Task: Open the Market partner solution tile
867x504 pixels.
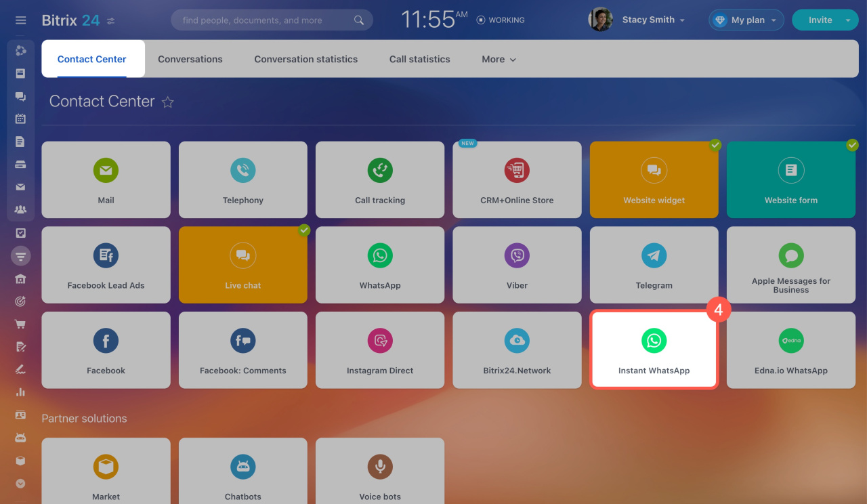Action: point(106,471)
